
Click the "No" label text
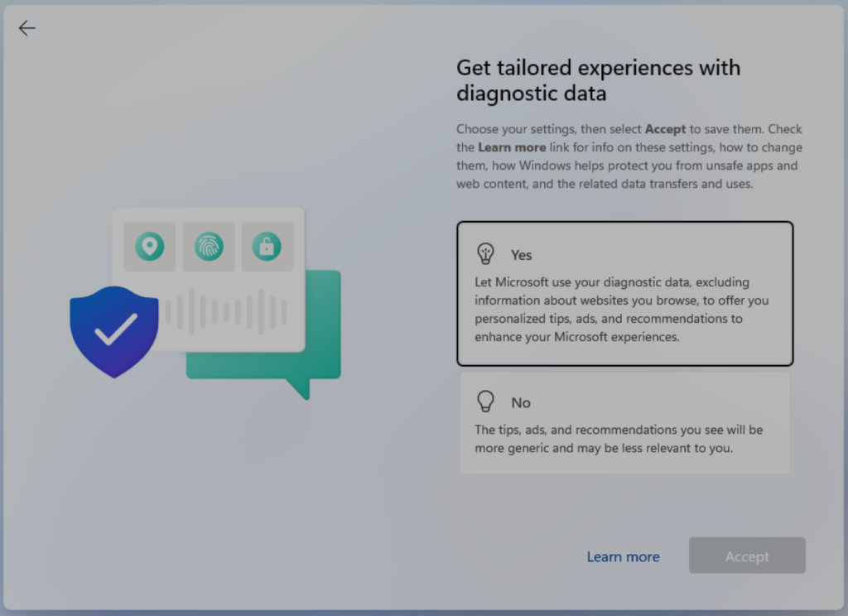520,402
